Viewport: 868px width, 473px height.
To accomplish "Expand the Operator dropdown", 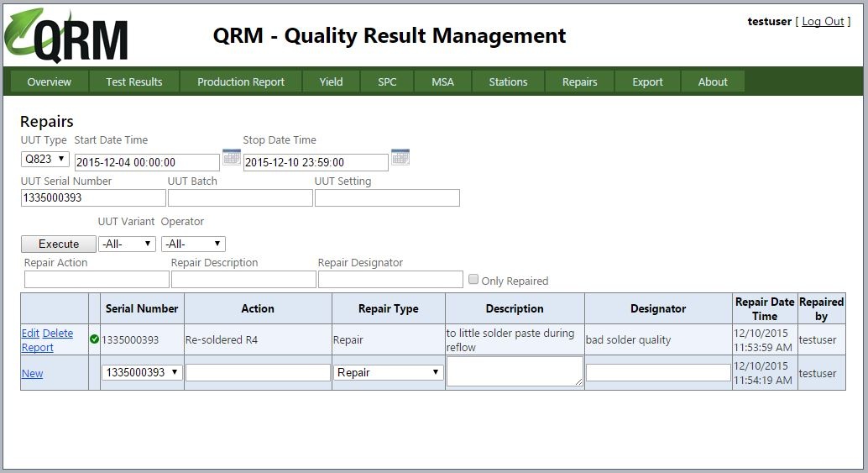I will click(193, 244).
